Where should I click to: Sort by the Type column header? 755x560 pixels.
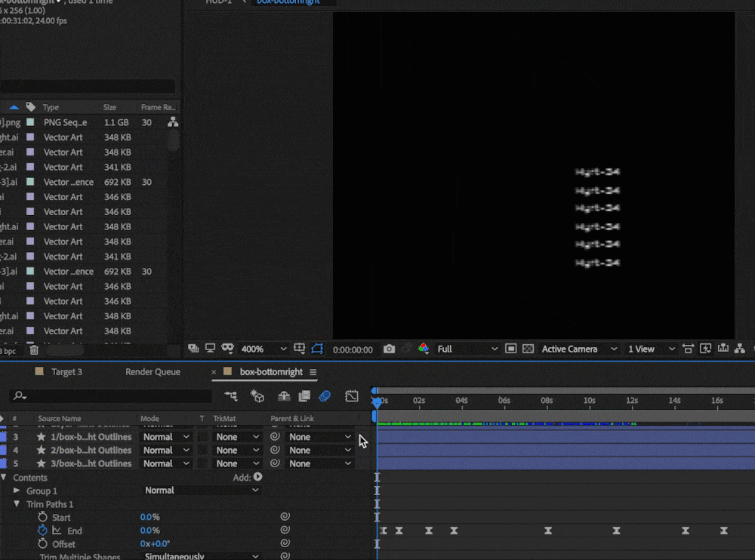point(51,107)
